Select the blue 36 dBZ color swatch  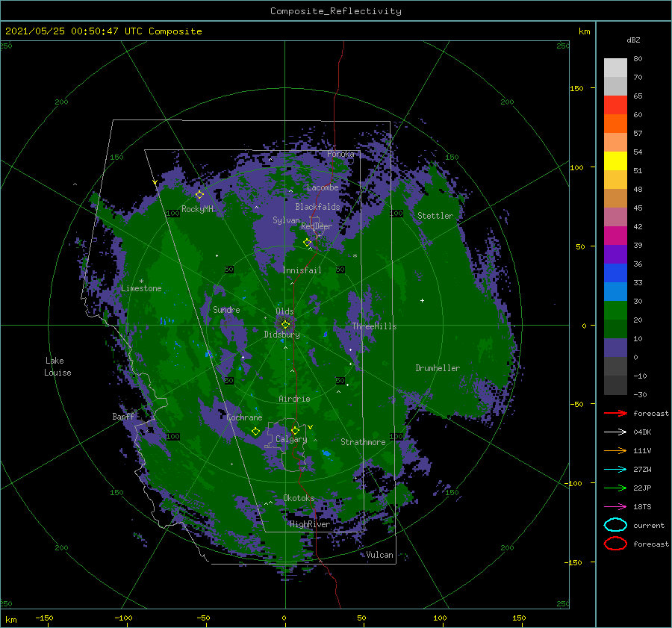point(615,273)
